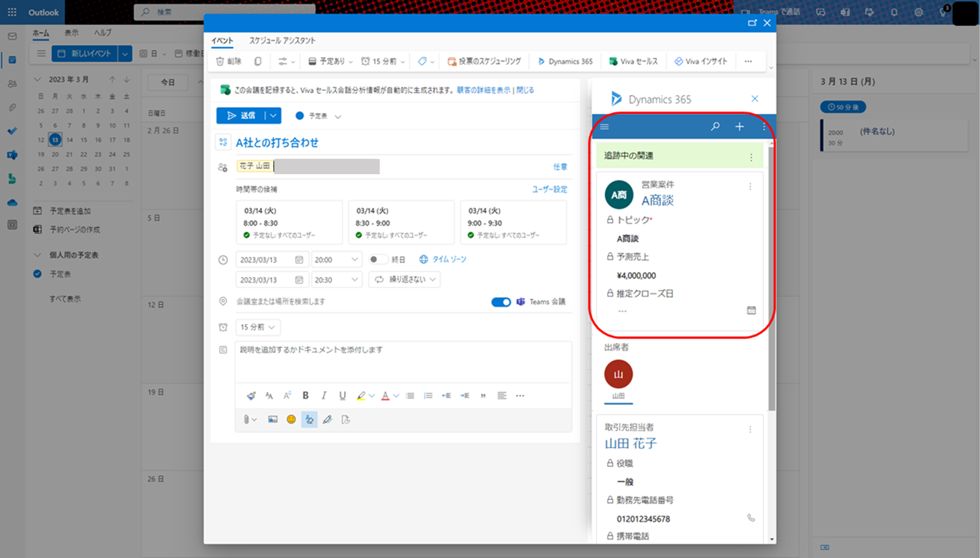Screen dimensions: 980x558
Task: Switch to the スケジュール アシスタント tab
Action: [282, 41]
